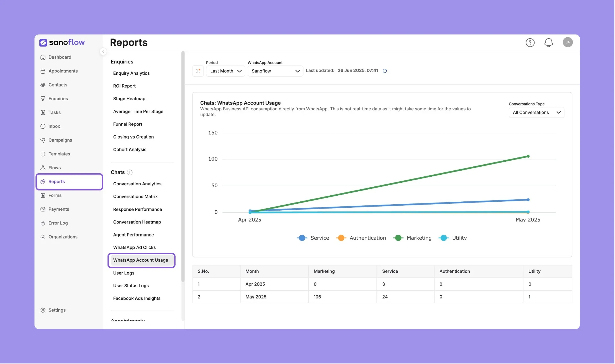The width and height of the screenshot is (615, 364).
Task: Open the JA user avatar menu
Action: point(568,42)
